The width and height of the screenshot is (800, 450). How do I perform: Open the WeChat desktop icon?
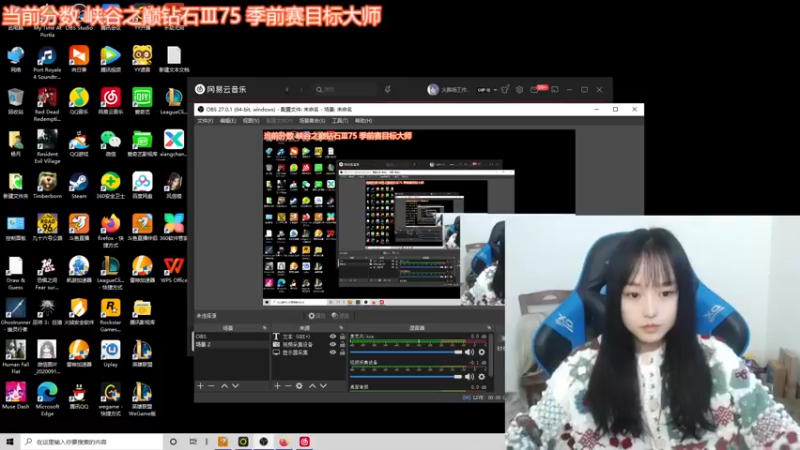[110, 143]
